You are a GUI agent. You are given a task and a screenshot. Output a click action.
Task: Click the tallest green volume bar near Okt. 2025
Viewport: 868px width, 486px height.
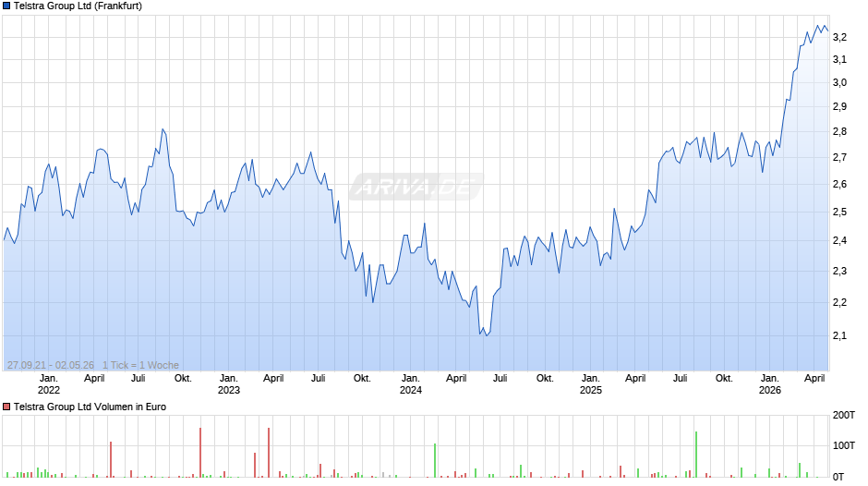click(696, 455)
